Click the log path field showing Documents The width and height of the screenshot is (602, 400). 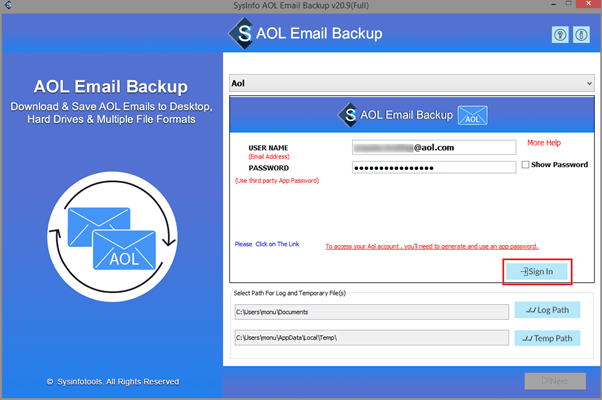click(x=372, y=312)
